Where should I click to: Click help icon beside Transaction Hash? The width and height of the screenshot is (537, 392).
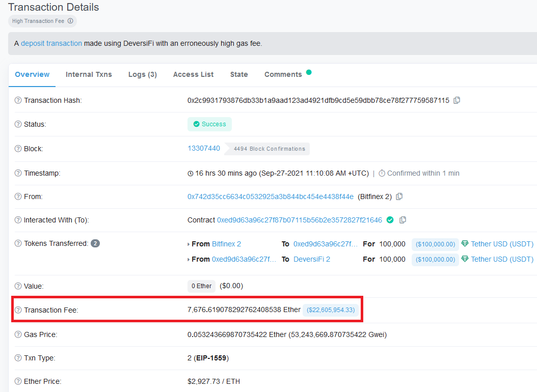(18, 100)
